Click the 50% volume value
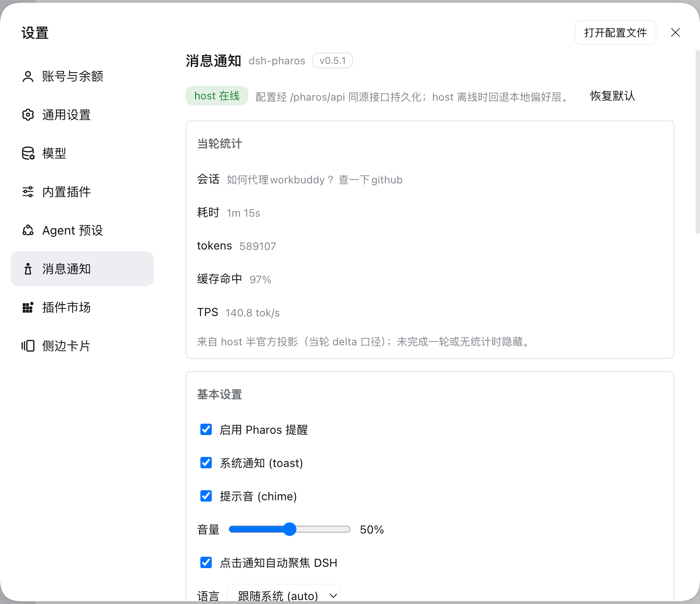This screenshot has height=604, width=700. [372, 530]
